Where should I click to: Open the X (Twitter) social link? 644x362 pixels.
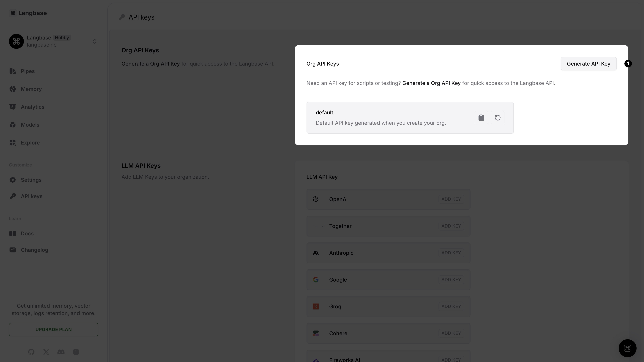pos(46,352)
